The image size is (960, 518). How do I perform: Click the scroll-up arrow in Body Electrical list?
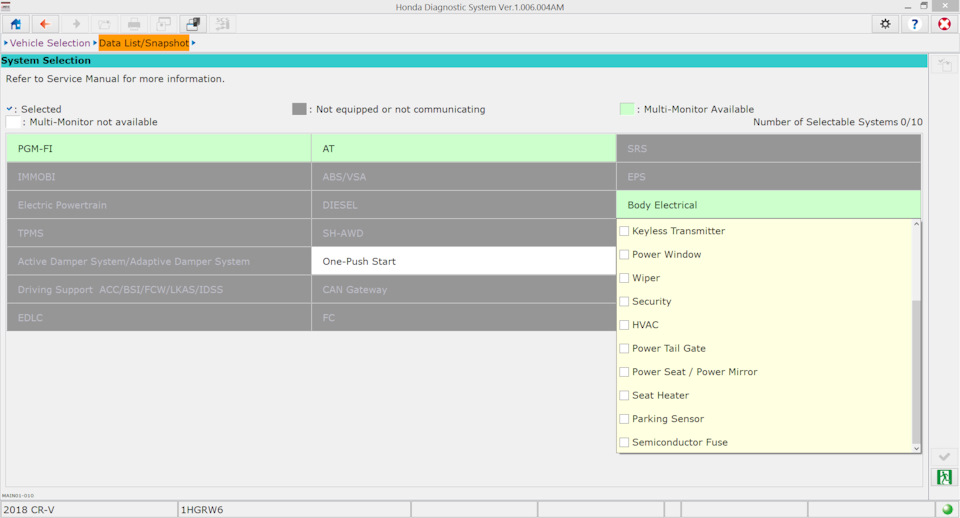pos(916,224)
